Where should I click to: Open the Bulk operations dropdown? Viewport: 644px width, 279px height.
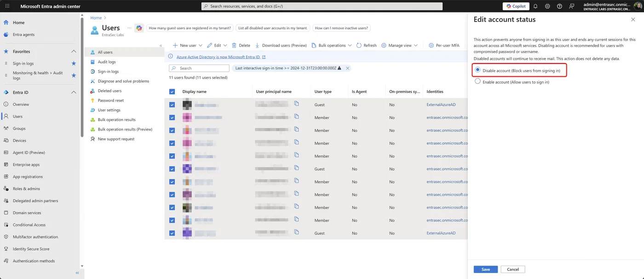(x=331, y=46)
